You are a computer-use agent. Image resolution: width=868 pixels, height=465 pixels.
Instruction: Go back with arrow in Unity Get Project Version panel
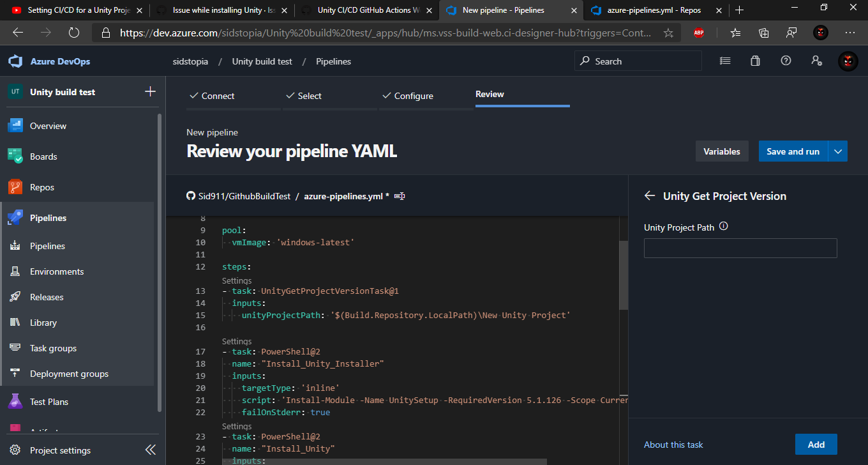click(x=650, y=196)
